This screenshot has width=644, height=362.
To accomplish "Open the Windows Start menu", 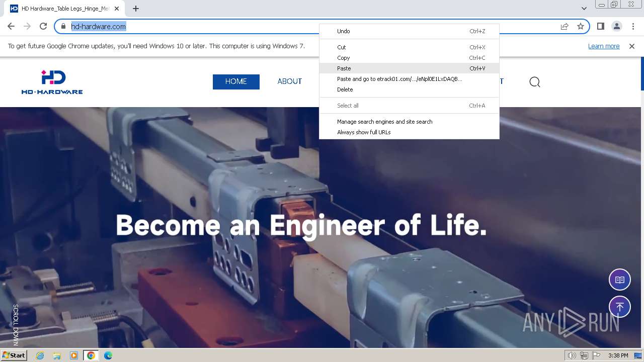I will (x=14, y=355).
